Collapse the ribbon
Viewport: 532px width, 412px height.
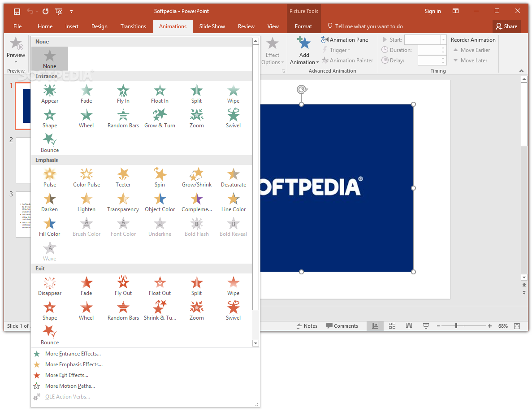click(521, 71)
